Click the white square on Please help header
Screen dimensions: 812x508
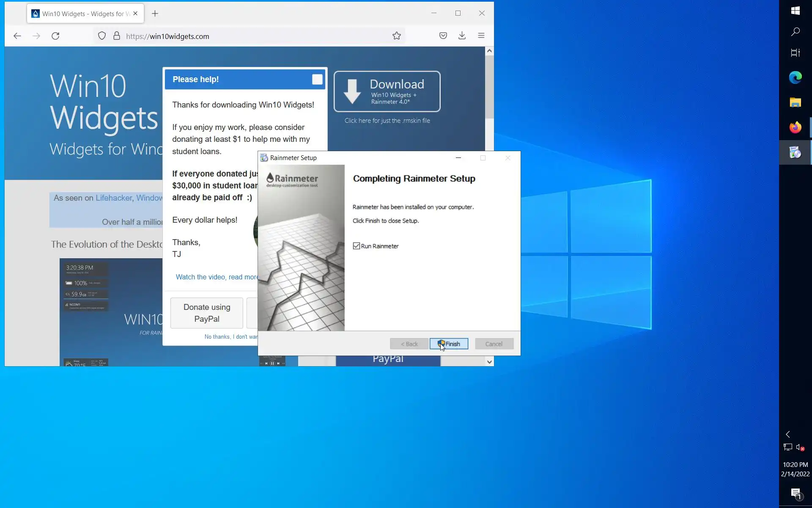coord(317,79)
